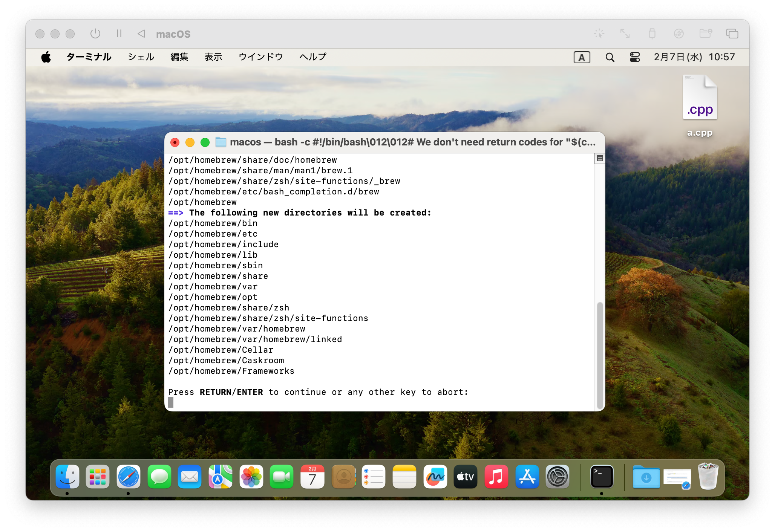Open the シェル menu
This screenshot has width=775, height=532.
coord(141,57)
